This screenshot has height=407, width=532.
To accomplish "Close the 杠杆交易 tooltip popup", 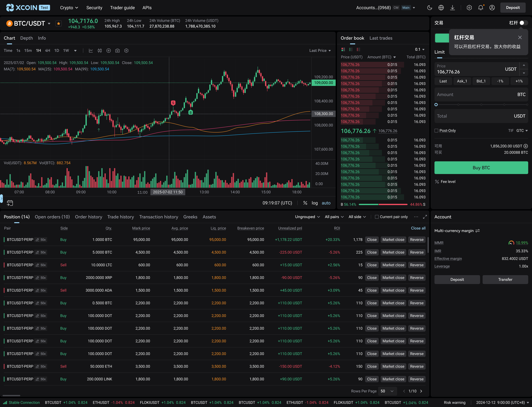I will tap(520, 37).
